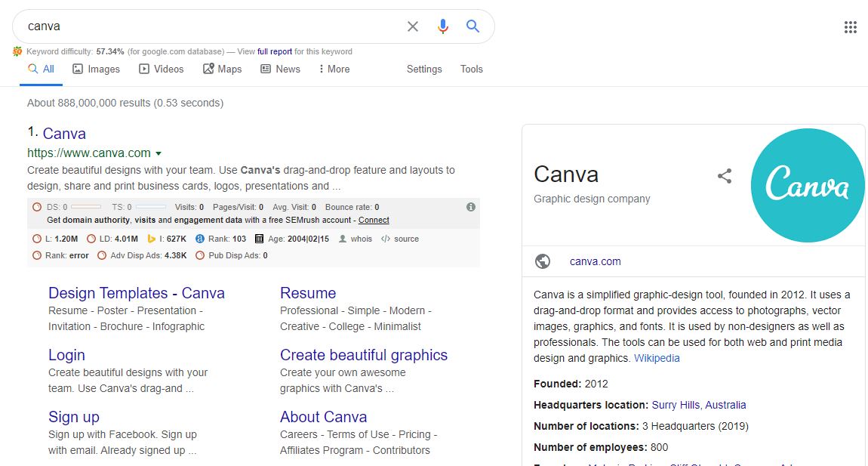Click the share icon in the Canva panel

click(725, 175)
